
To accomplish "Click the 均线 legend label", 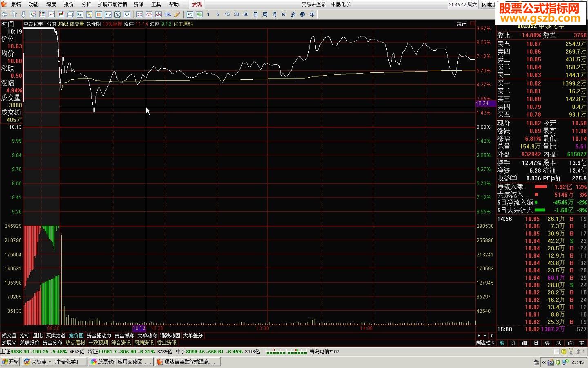I will pos(63,24).
